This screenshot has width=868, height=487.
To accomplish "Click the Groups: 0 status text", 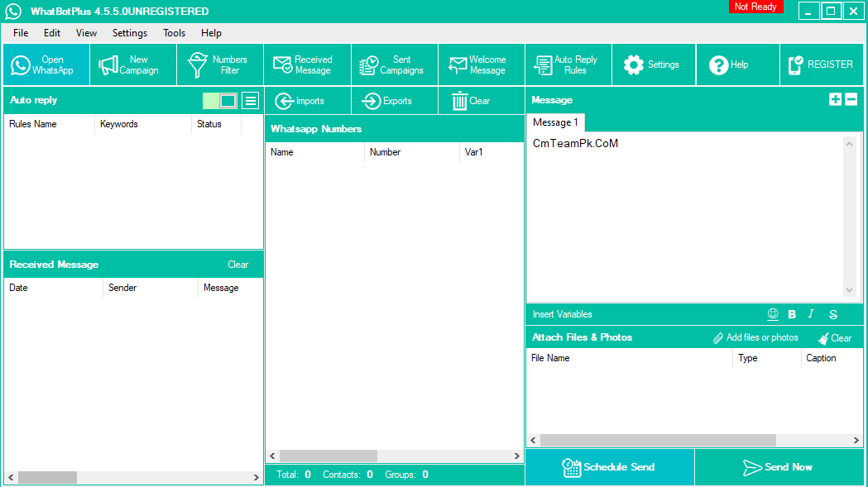I will point(406,475).
